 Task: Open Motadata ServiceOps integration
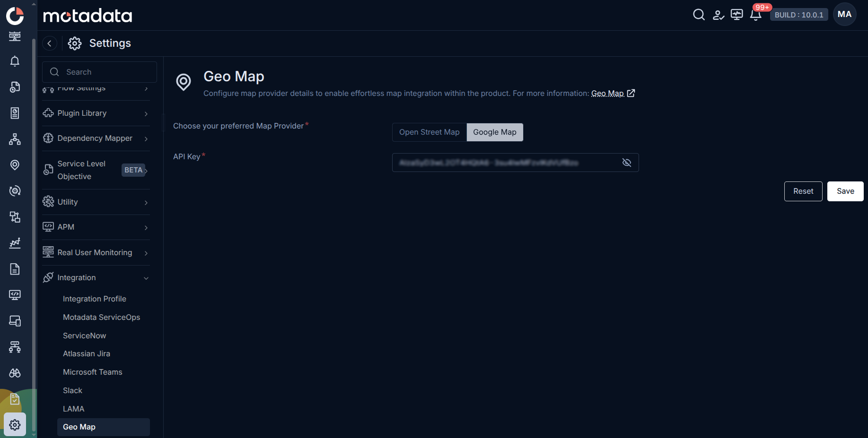coord(102,317)
